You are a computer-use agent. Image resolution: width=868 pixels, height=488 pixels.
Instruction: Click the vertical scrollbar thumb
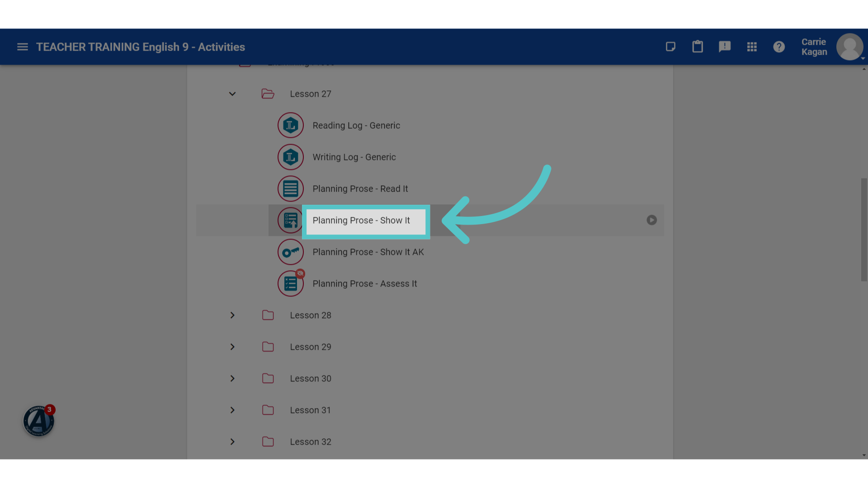[x=864, y=230]
